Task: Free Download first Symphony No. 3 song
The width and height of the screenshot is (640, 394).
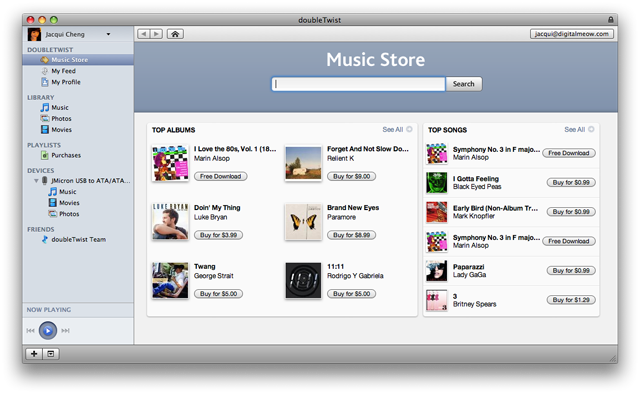Action: (x=569, y=153)
